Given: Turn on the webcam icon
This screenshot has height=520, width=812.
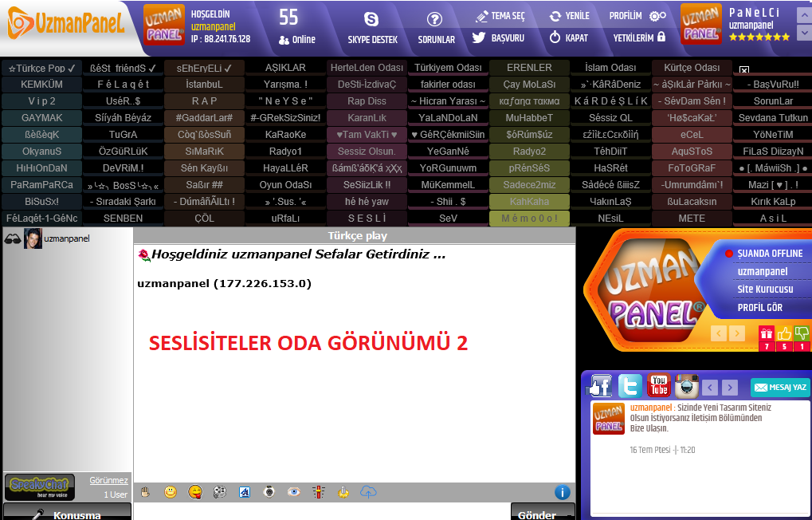Looking at the screenshot, I should (269, 492).
